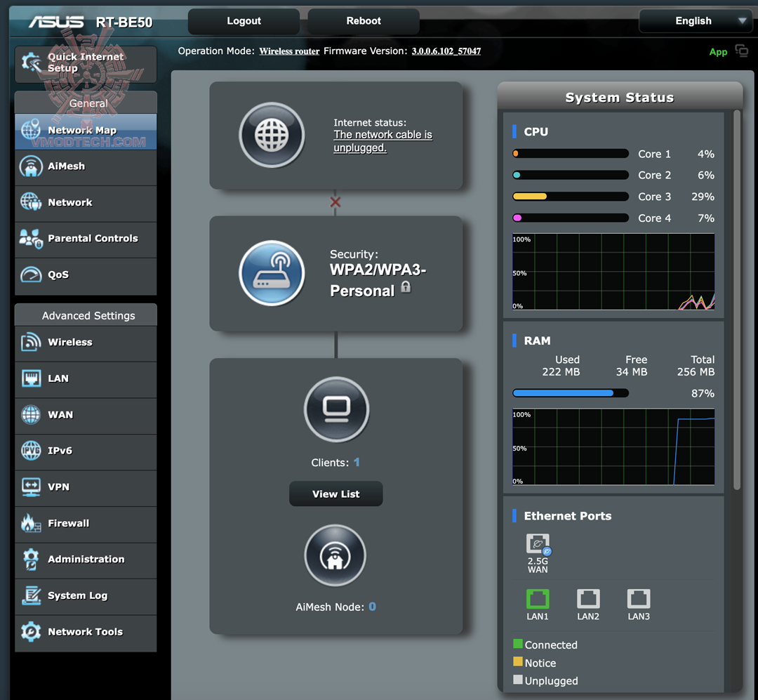758x700 pixels.
Task: Click the AiMesh node icon
Action: [335, 555]
